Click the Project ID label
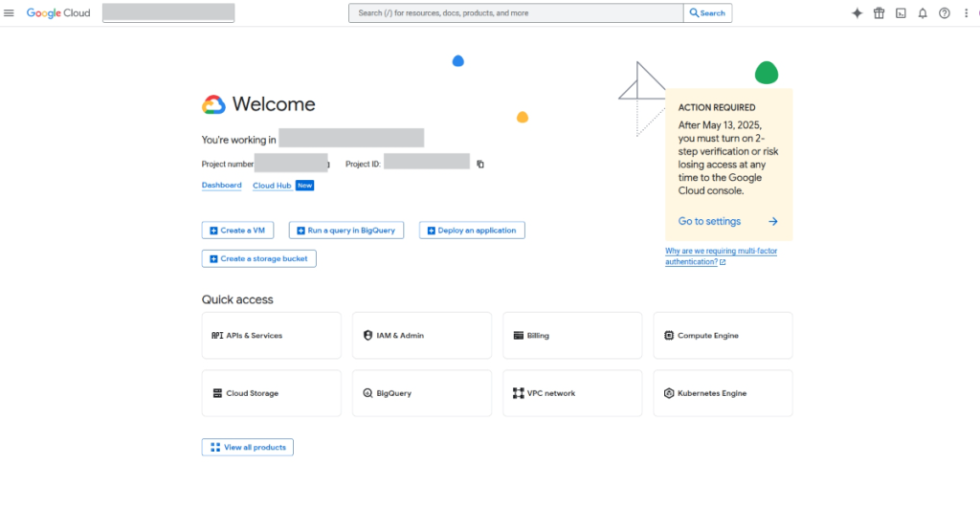The height and width of the screenshot is (508, 980). pos(363,165)
